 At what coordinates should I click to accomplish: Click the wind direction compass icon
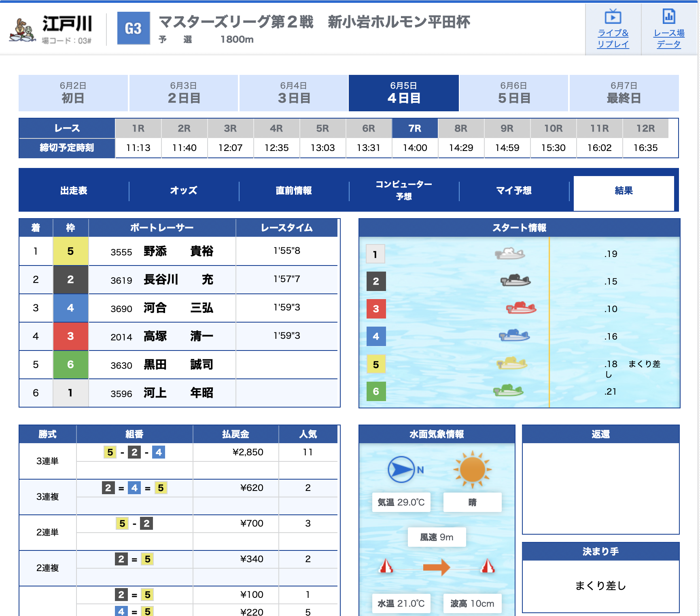click(x=401, y=469)
